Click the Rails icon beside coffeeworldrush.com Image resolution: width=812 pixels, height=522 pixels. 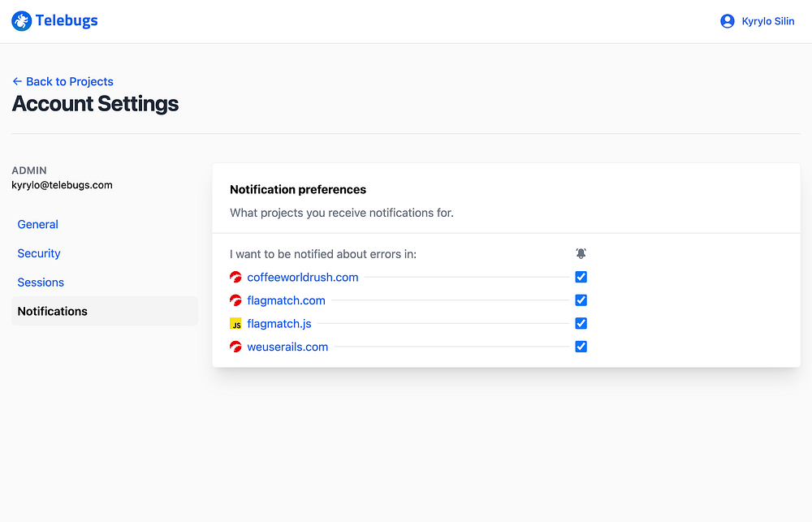click(x=236, y=278)
